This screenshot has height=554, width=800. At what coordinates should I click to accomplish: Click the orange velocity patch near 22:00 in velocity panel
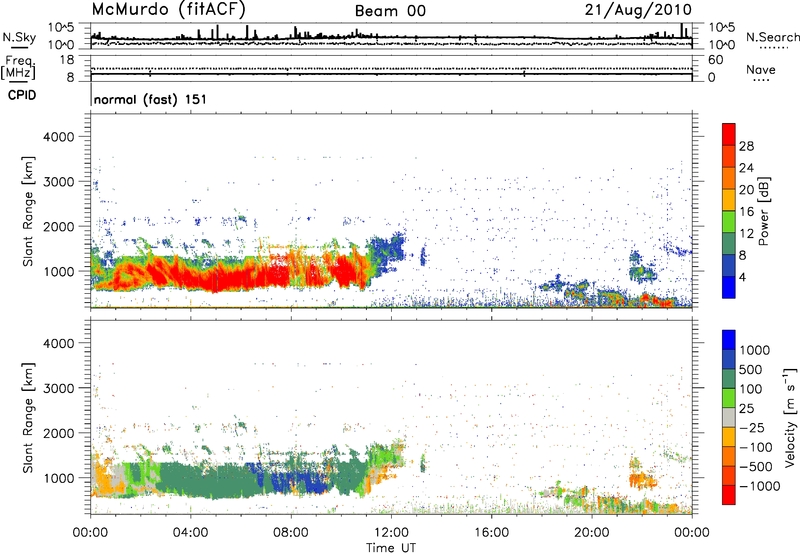(642, 480)
